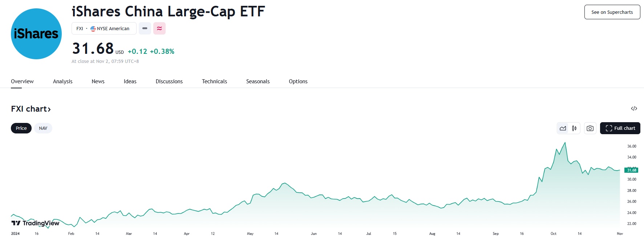This screenshot has width=644, height=244.
Task: Switch to the area chart style
Action: coord(563,128)
